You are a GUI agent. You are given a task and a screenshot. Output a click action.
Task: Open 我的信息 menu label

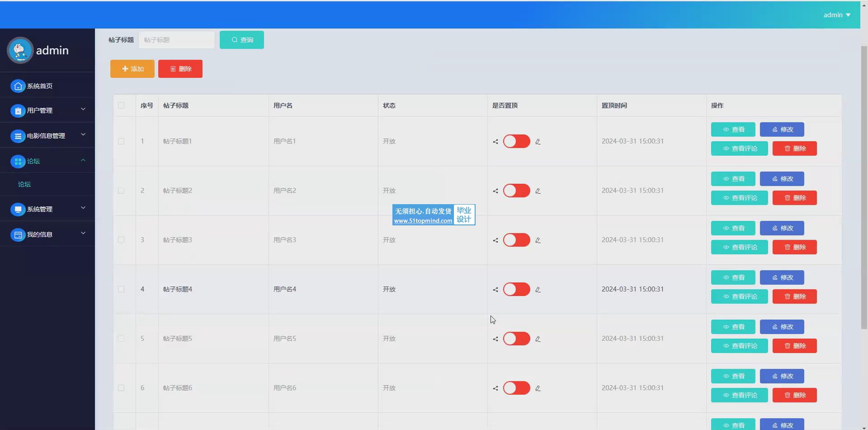40,234
